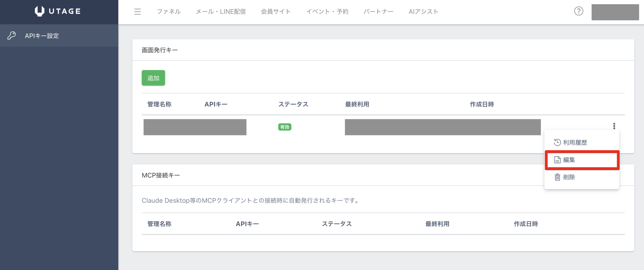Click the key icon beside APIキー設定

pos(12,36)
